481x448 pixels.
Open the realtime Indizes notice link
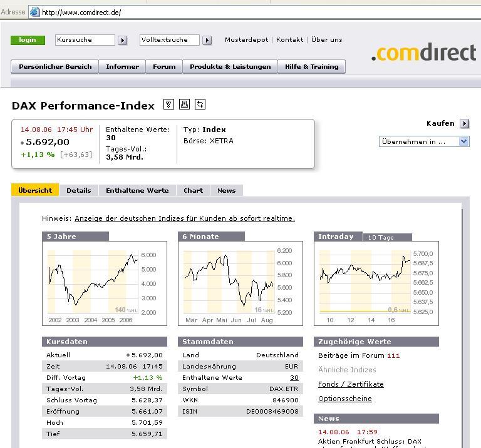(x=185, y=218)
